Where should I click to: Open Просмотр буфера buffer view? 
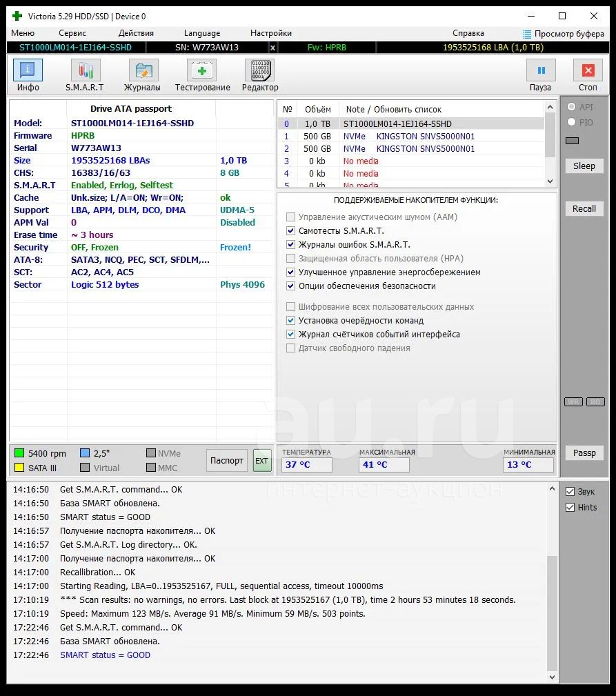coord(563,34)
